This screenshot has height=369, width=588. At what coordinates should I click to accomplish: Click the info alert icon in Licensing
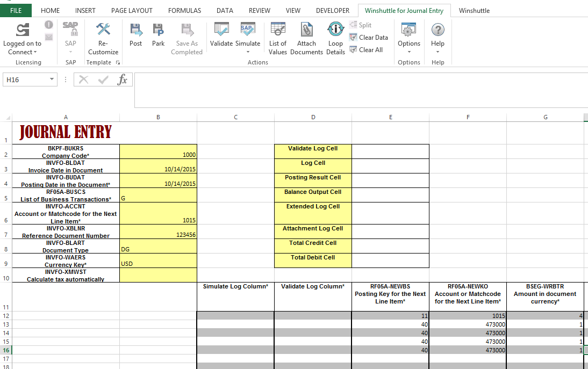(49, 25)
